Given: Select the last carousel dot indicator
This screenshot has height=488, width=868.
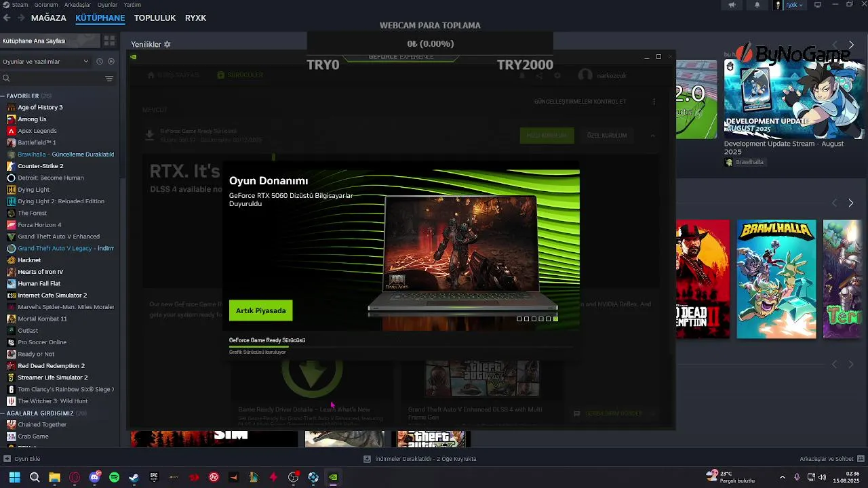Looking at the screenshot, I should click(x=555, y=319).
